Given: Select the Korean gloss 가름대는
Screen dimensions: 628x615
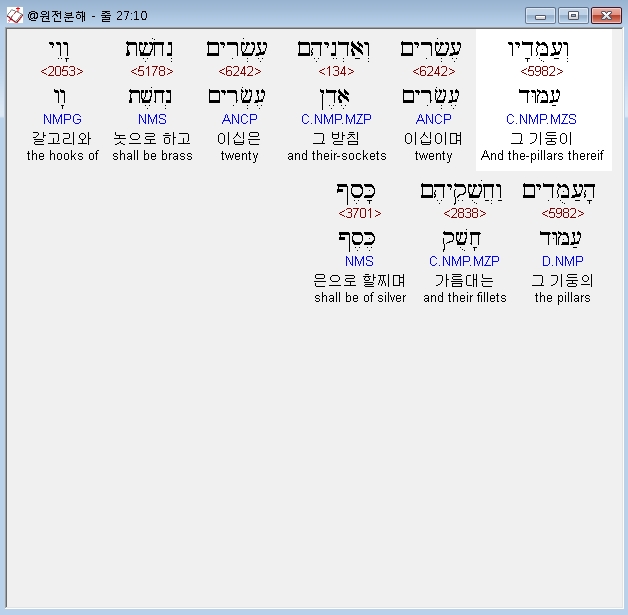Looking at the screenshot, I should [x=465, y=281].
